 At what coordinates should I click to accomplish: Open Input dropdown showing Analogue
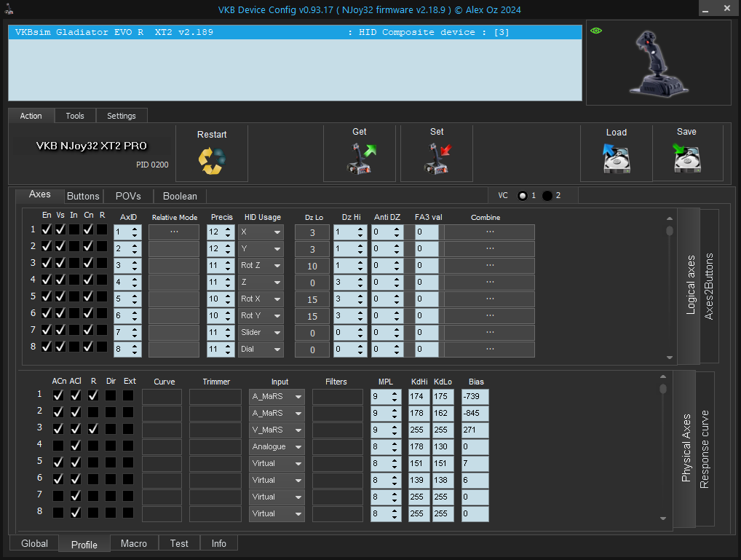pos(277,446)
